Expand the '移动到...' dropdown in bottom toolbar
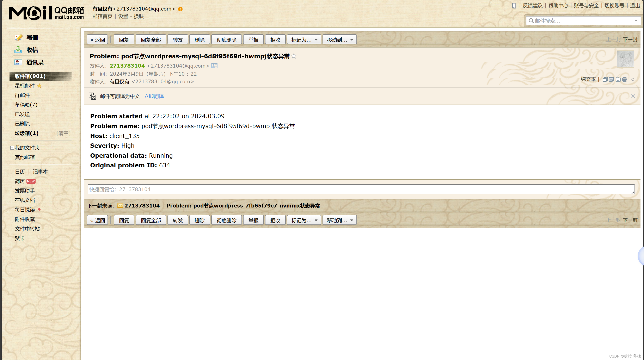644x360 pixels. [x=352, y=220]
